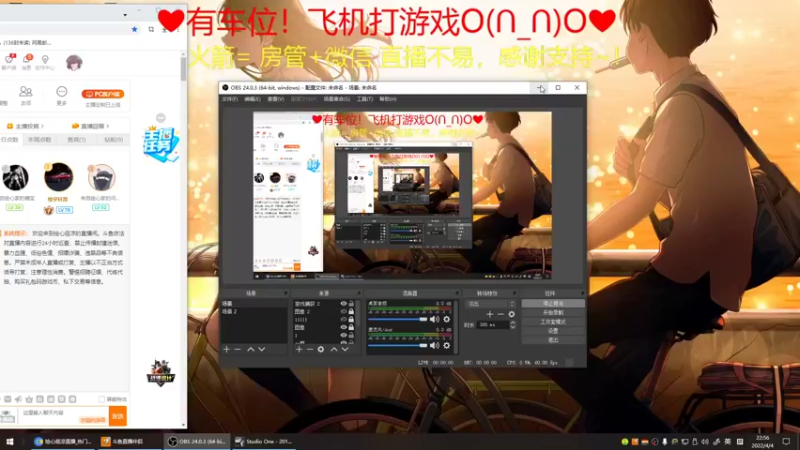
Task: Move the scene up with the up chevron
Action: pyautogui.click(x=251, y=349)
